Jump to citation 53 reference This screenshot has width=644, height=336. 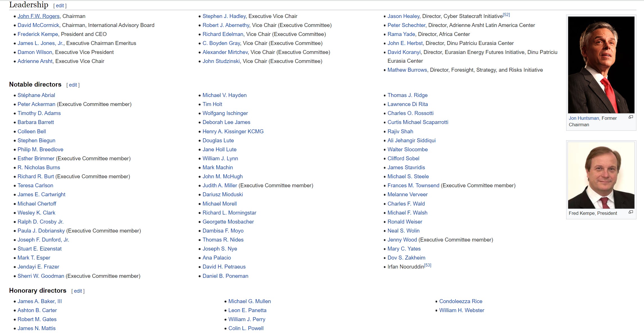428,265
